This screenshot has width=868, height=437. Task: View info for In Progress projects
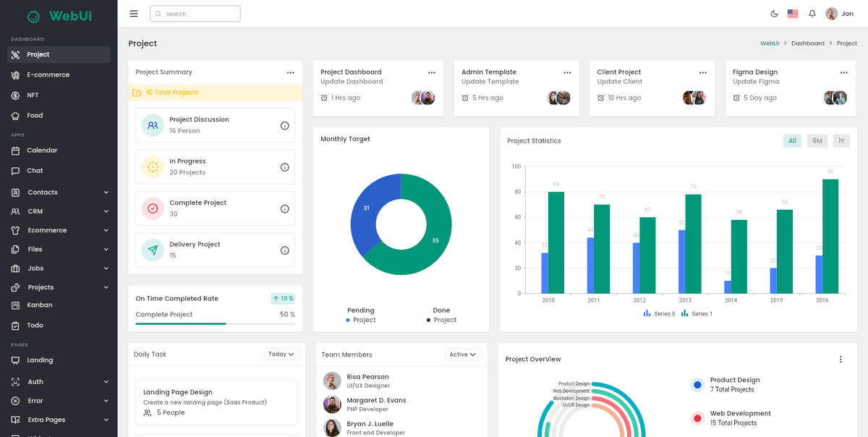click(285, 167)
